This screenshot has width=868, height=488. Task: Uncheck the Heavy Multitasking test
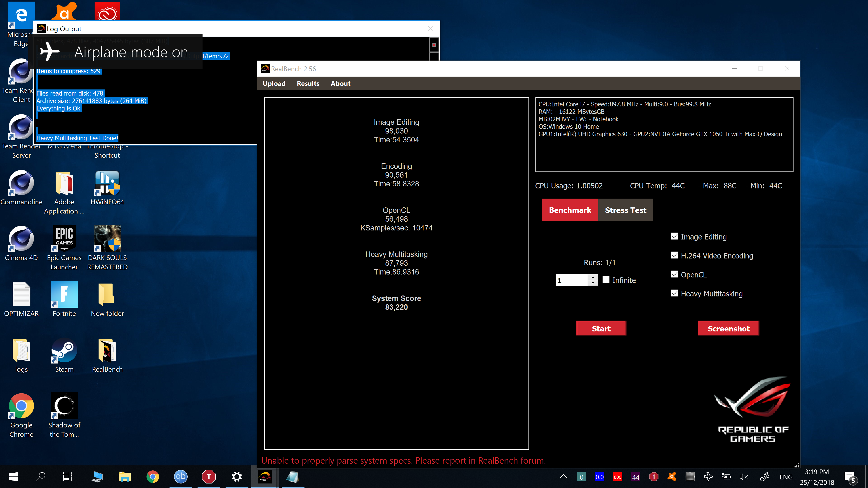(x=674, y=293)
